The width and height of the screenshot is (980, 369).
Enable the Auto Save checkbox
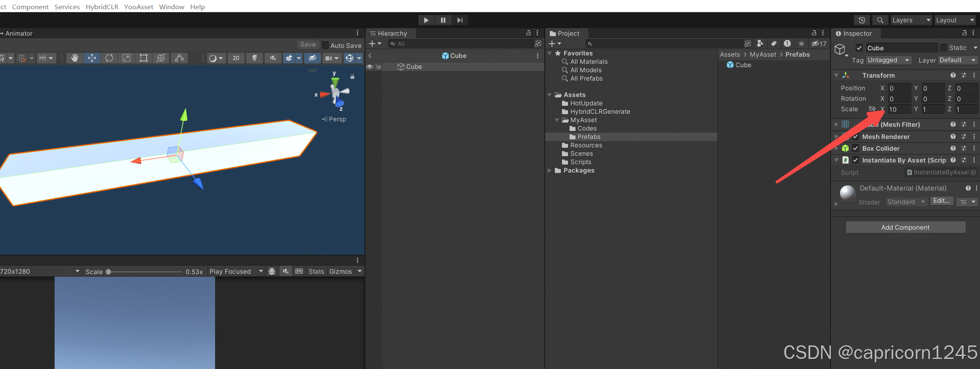325,45
